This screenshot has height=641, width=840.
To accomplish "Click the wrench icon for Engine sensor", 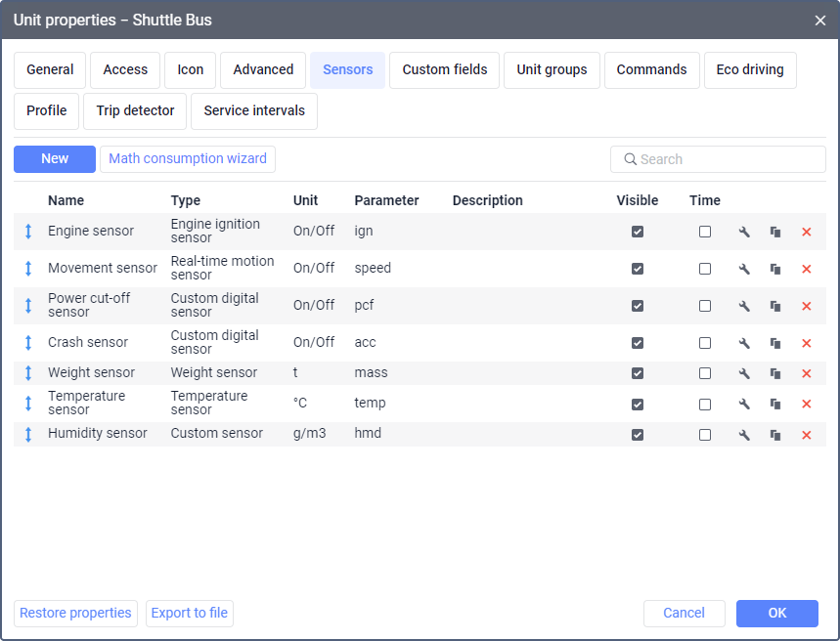I will tap(744, 232).
